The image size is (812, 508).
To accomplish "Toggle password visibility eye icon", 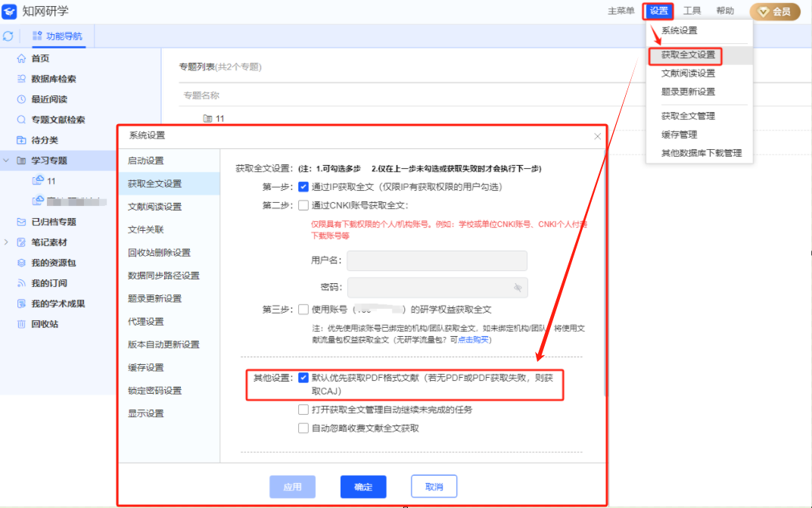I will (x=518, y=288).
